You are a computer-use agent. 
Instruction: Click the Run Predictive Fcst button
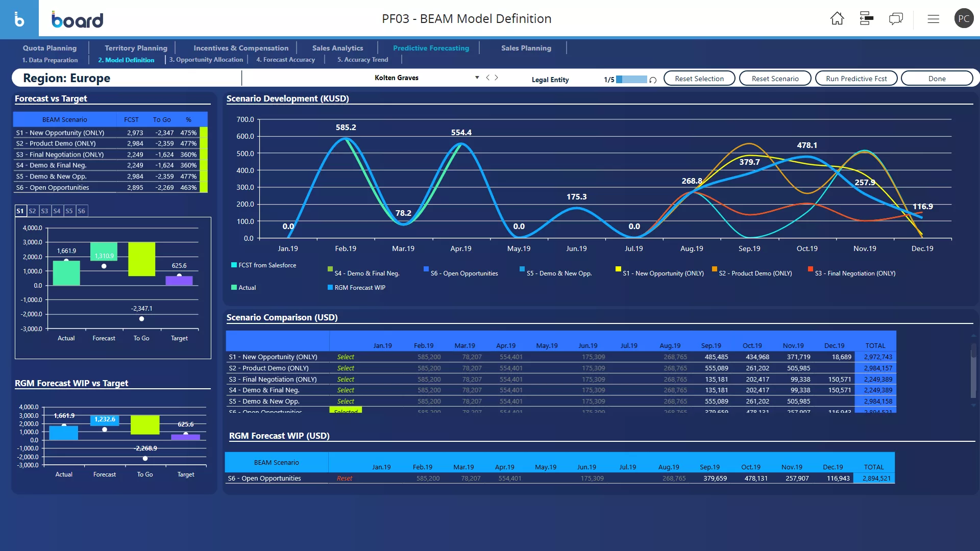[856, 78]
